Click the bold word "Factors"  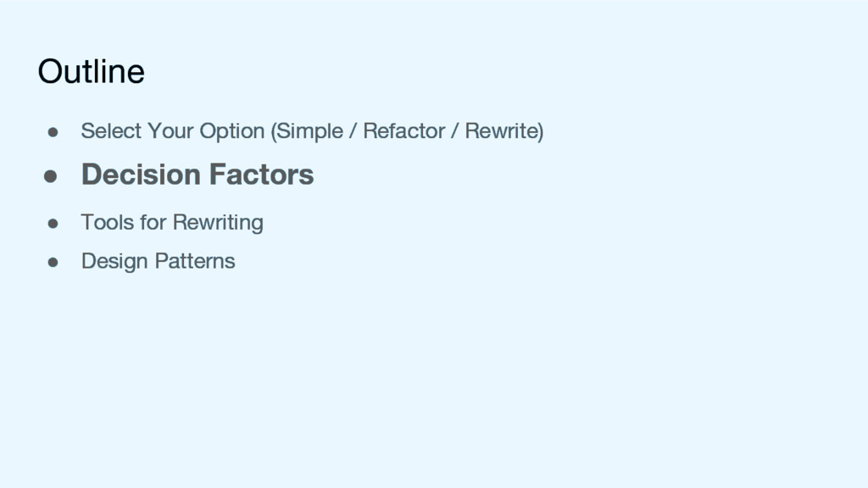[261, 175]
